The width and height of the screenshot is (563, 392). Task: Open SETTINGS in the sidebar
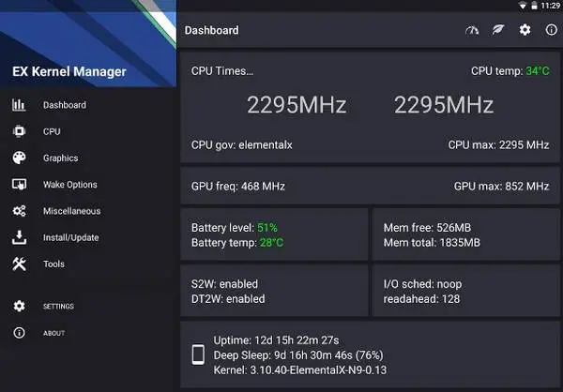[x=88, y=307]
